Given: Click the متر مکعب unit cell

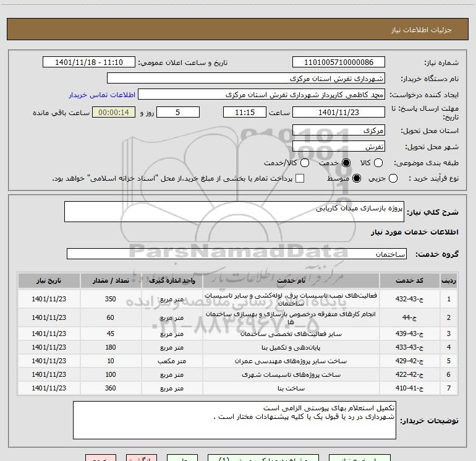Looking at the screenshot, I should tap(172, 361).
